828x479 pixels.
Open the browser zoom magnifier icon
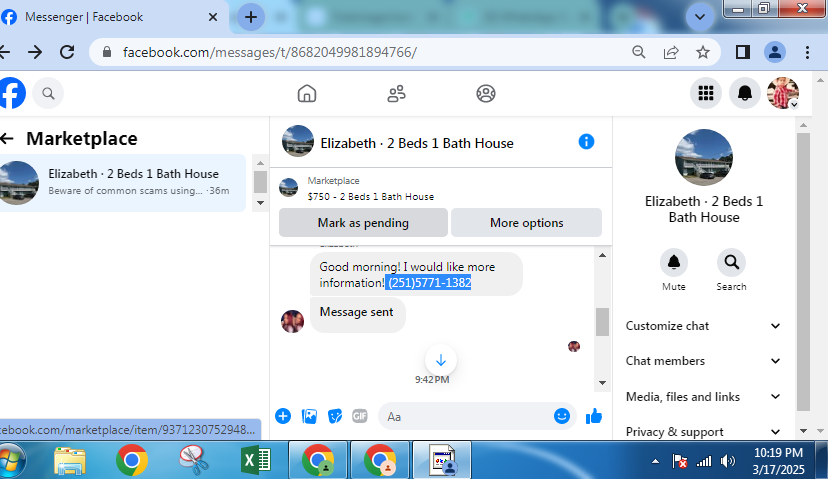639,52
